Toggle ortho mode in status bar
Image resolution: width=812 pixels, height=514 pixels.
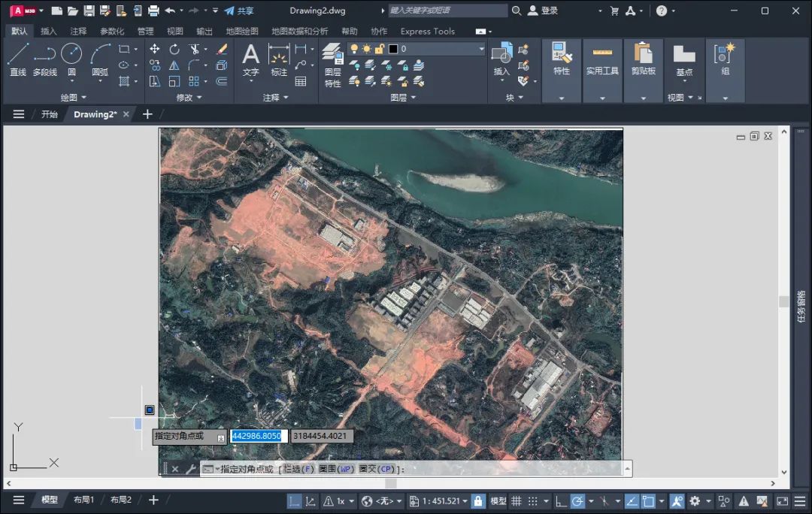click(560, 500)
